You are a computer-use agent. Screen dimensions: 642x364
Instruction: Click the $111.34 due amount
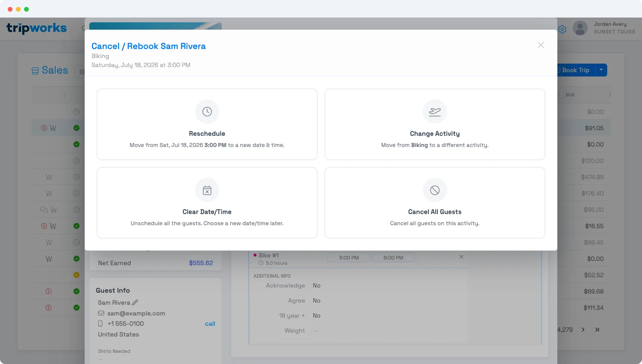pyautogui.click(x=593, y=308)
